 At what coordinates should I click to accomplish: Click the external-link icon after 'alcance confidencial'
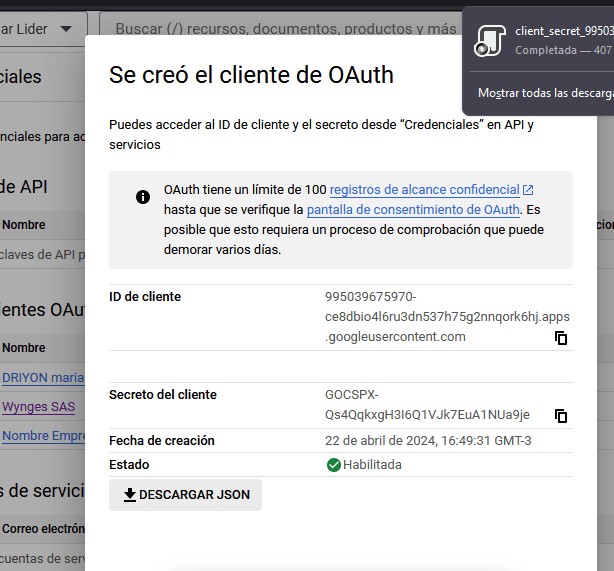click(528, 190)
